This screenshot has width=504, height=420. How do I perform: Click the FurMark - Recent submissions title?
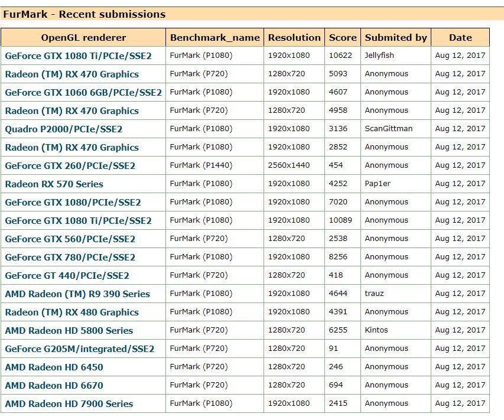pyautogui.click(x=84, y=14)
